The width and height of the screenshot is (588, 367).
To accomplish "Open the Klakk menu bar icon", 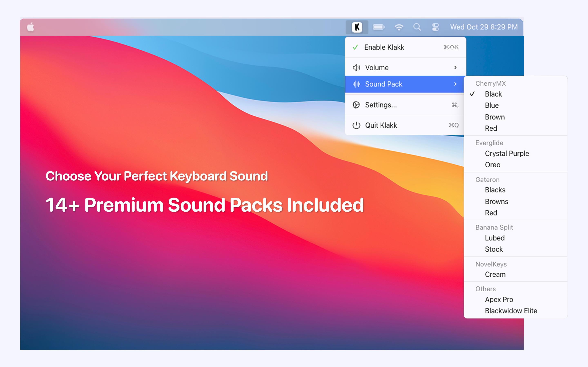I will (357, 27).
